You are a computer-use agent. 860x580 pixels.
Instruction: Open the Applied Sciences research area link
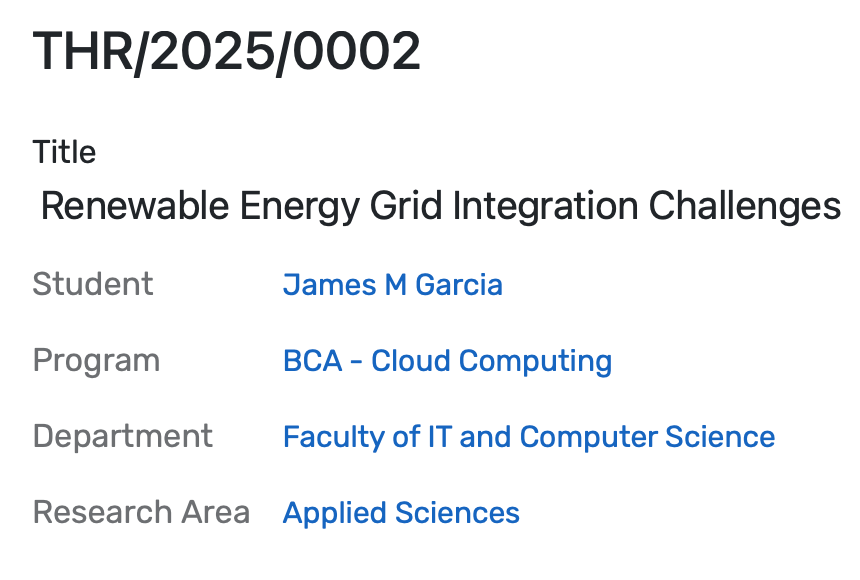click(401, 513)
